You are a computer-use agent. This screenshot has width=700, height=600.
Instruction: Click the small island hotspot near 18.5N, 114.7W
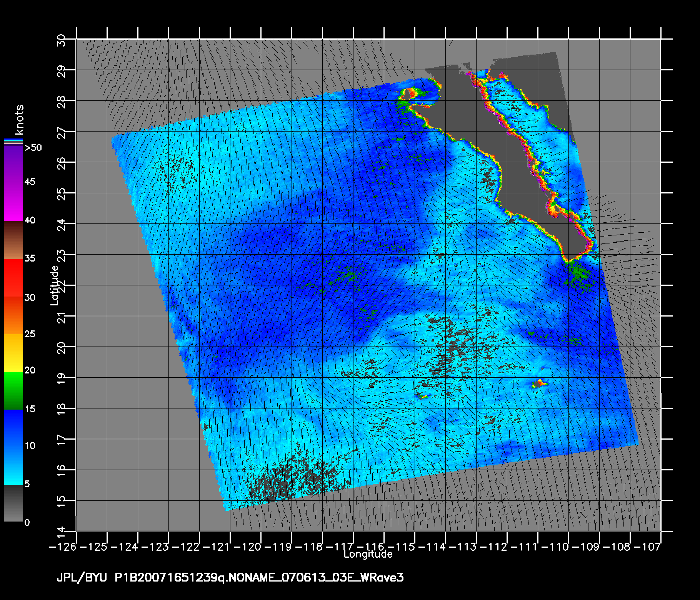click(423, 396)
